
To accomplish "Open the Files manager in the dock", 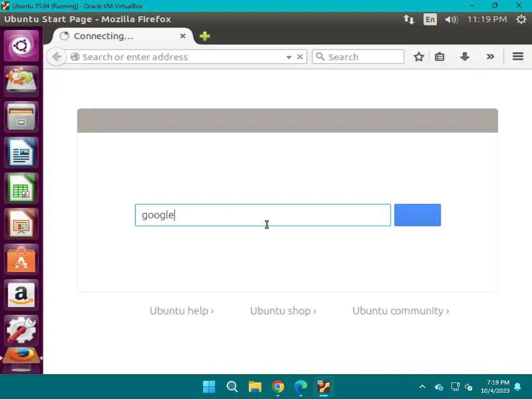I will 21,117.
